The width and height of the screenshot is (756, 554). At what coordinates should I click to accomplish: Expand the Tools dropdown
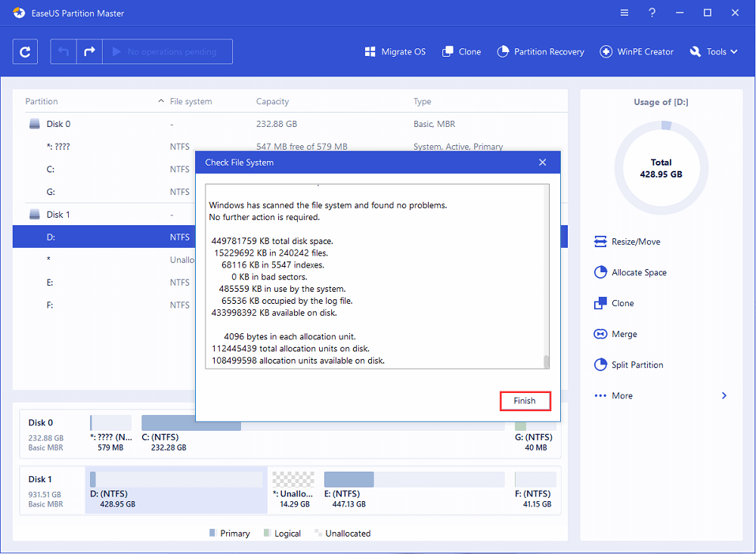click(x=708, y=52)
